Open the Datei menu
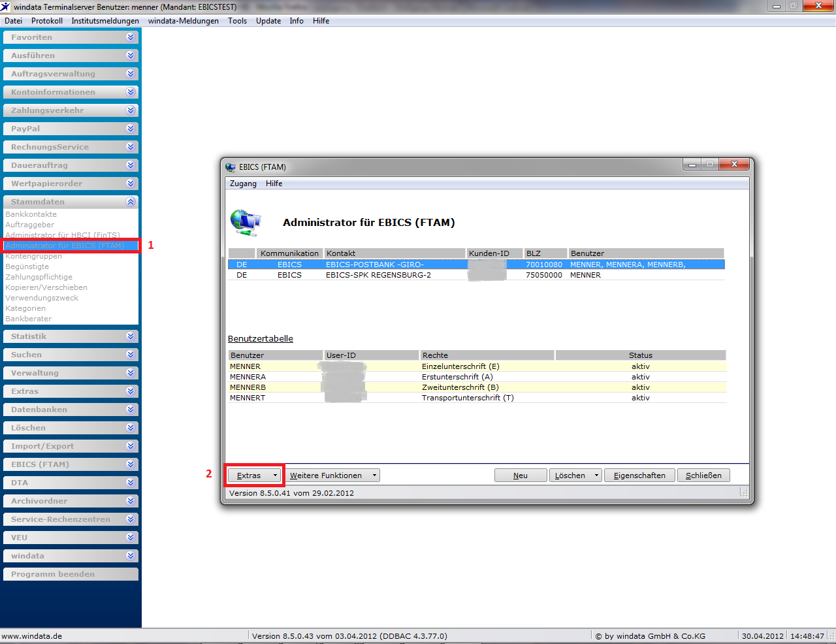 pyautogui.click(x=13, y=21)
